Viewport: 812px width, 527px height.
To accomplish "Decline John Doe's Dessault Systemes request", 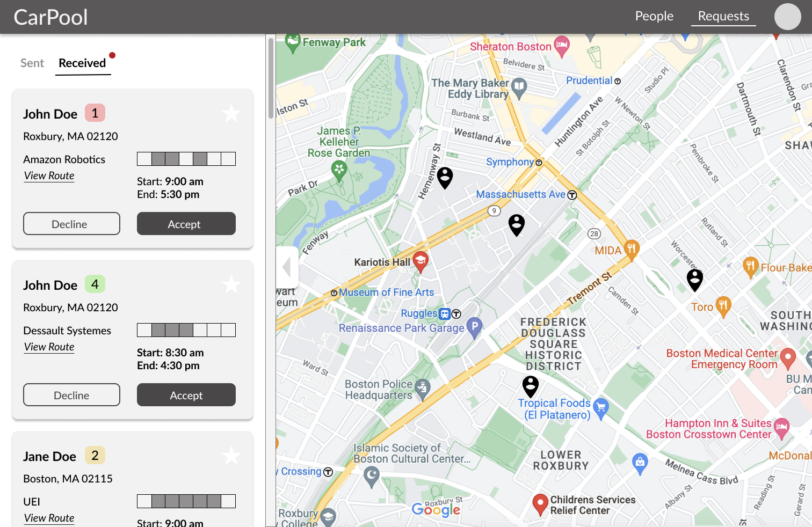I will 71,395.
